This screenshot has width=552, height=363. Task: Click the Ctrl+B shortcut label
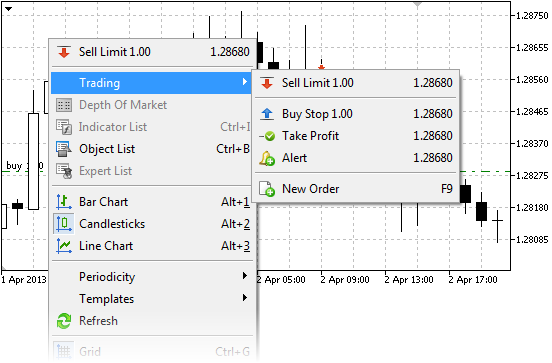tap(233, 149)
